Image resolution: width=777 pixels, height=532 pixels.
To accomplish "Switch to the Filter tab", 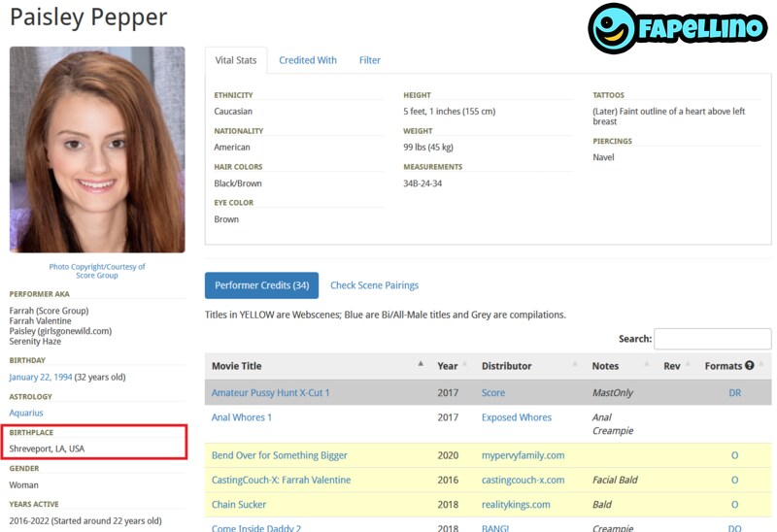I will (370, 60).
